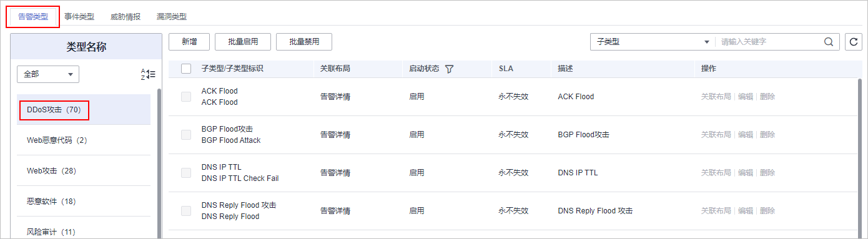Open the 漏洞类型 tab

coord(172,17)
